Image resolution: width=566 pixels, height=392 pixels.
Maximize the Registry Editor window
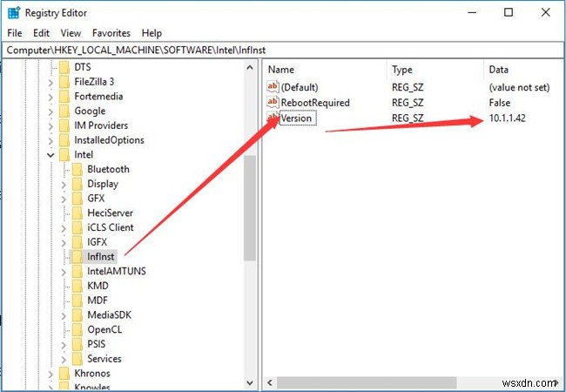[509, 13]
